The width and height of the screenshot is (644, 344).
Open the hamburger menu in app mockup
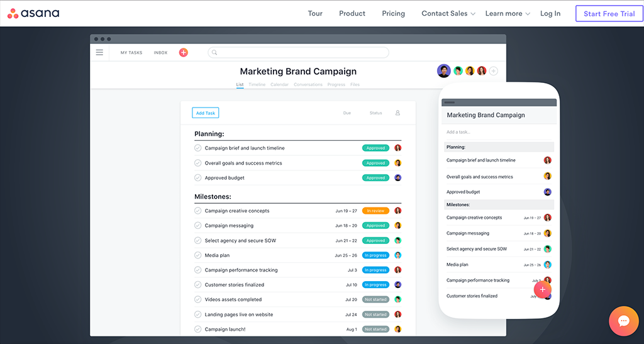point(99,52)
